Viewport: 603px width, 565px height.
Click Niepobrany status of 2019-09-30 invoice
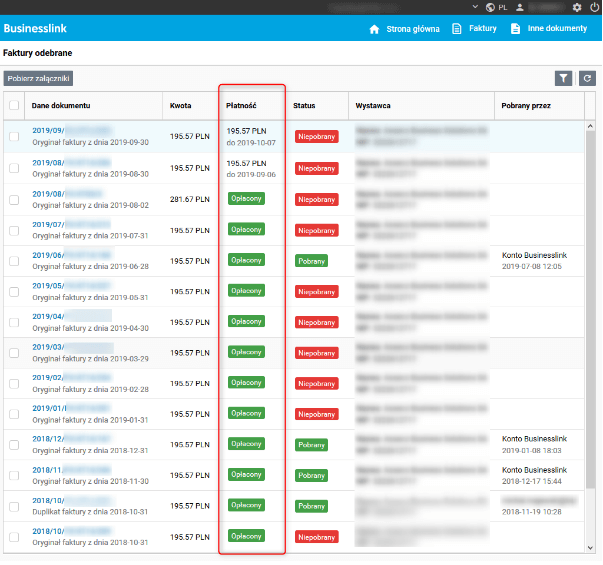click(316, 137)
